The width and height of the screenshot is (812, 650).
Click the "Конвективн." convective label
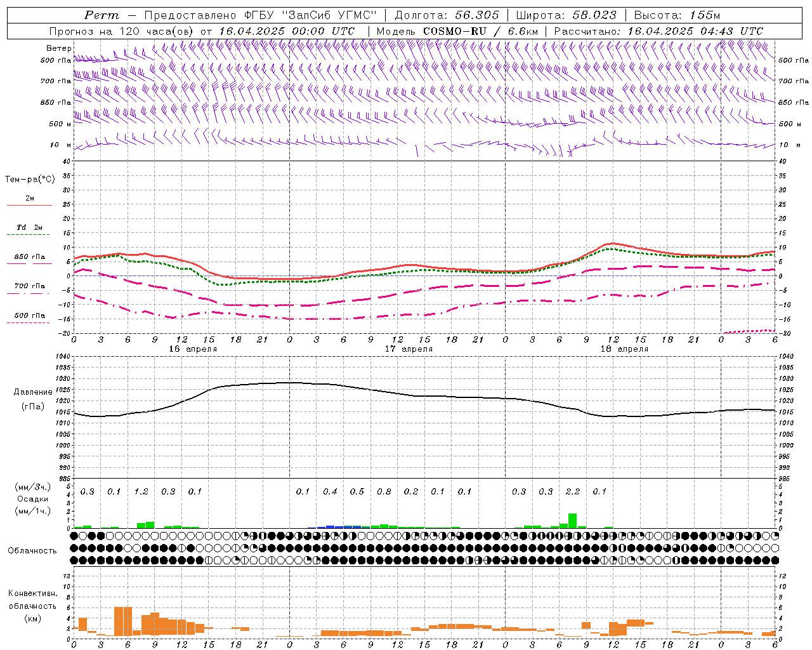[32, 594]
